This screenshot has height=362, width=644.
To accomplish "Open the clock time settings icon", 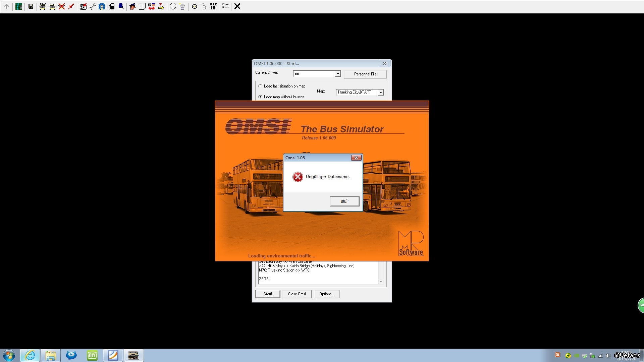I will coord(173,6).
